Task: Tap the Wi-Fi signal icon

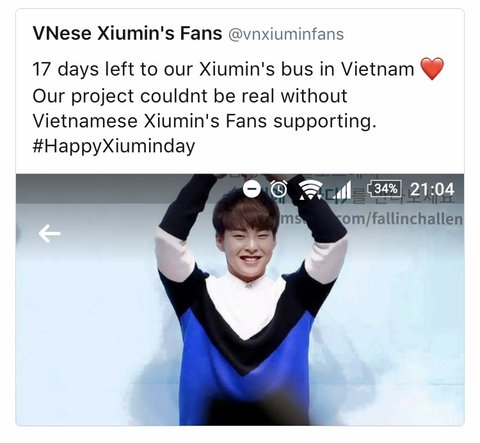Action: [310, 190]
